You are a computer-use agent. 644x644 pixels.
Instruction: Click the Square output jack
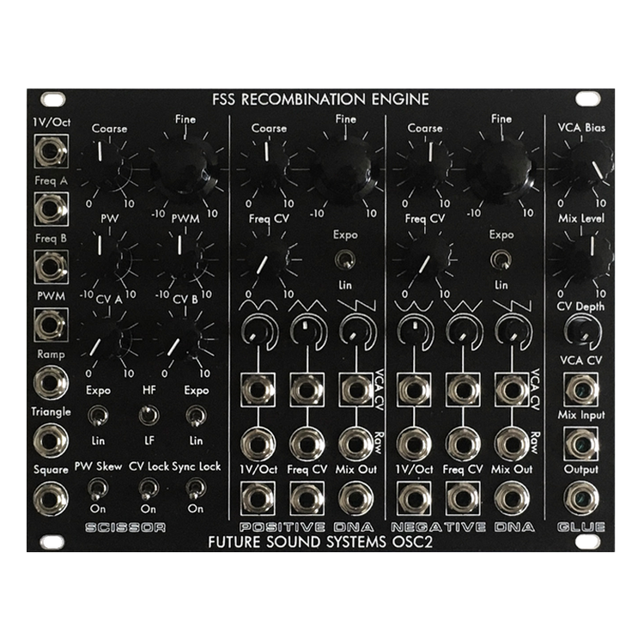pyautogui.click(x=51, y=499)
